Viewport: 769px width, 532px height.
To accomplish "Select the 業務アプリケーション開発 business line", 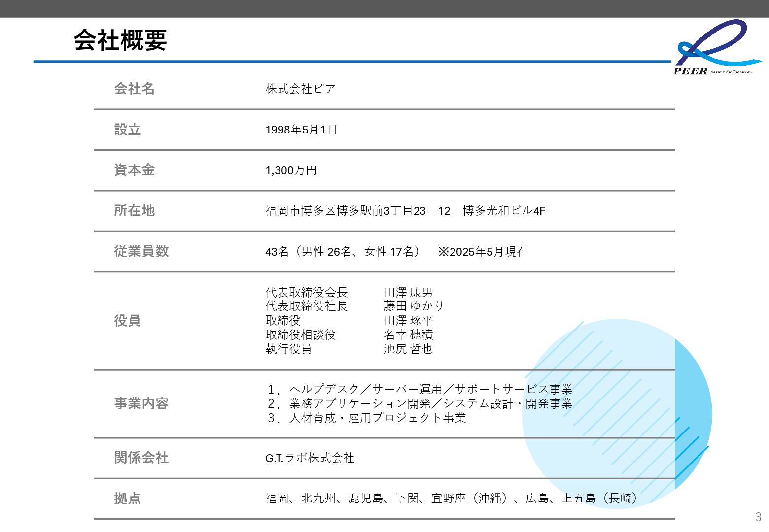I will click(419, 403).
